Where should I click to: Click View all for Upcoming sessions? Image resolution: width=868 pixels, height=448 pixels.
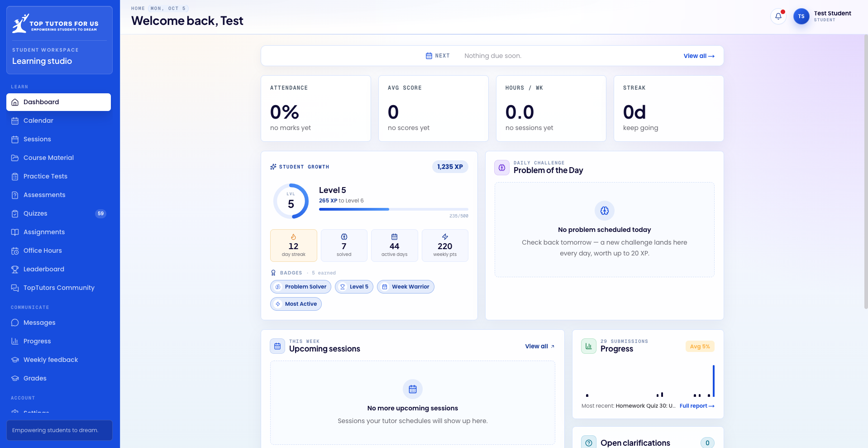coord(539,346)
